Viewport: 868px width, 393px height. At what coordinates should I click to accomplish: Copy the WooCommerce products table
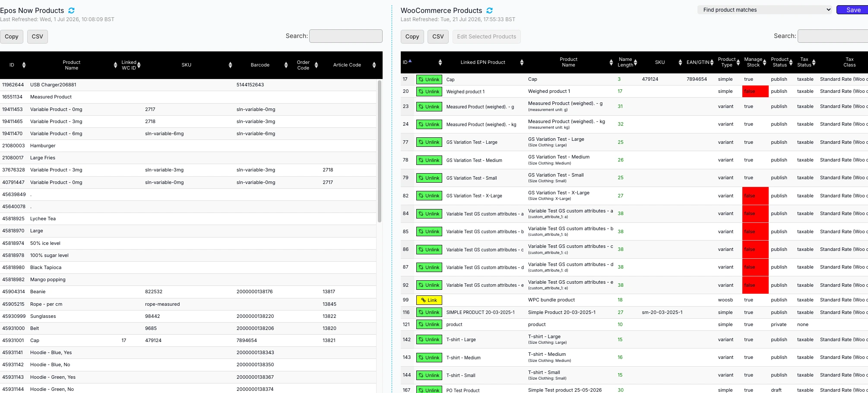[412, 37]
